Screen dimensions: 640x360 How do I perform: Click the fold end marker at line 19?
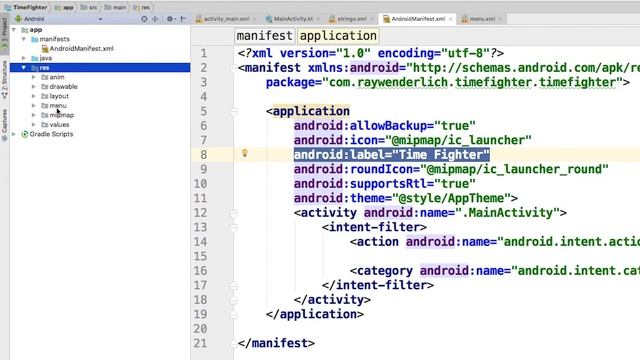tap(233, 315)
